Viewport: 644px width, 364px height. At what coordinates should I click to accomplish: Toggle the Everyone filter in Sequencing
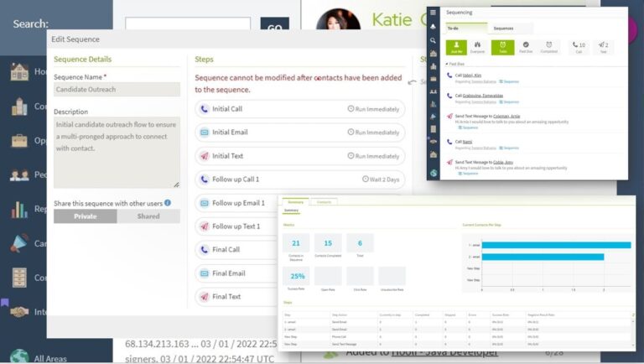coord(477,47)
